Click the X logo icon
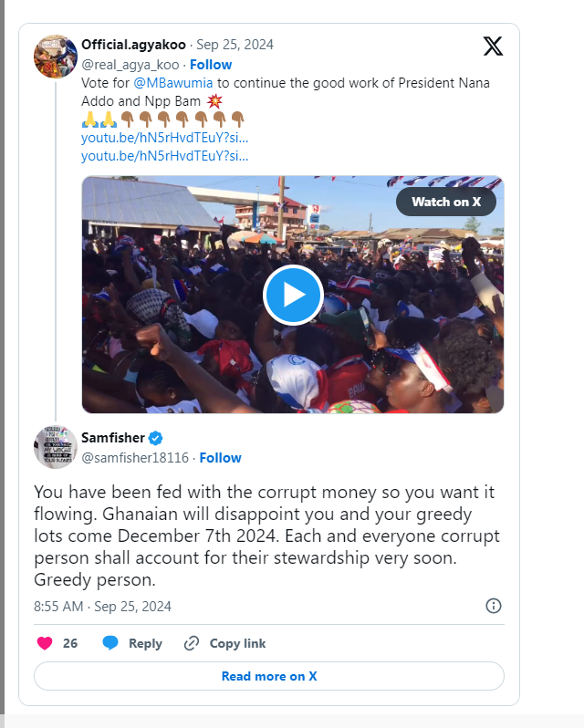Screen dimensions: 584x728 click(x=493, y=46)
